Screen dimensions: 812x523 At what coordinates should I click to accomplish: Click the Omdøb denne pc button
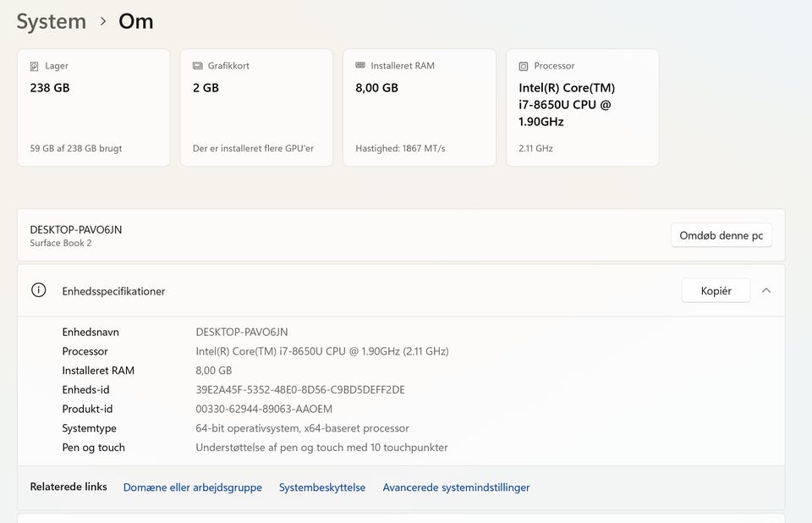(x=721, y=235)
